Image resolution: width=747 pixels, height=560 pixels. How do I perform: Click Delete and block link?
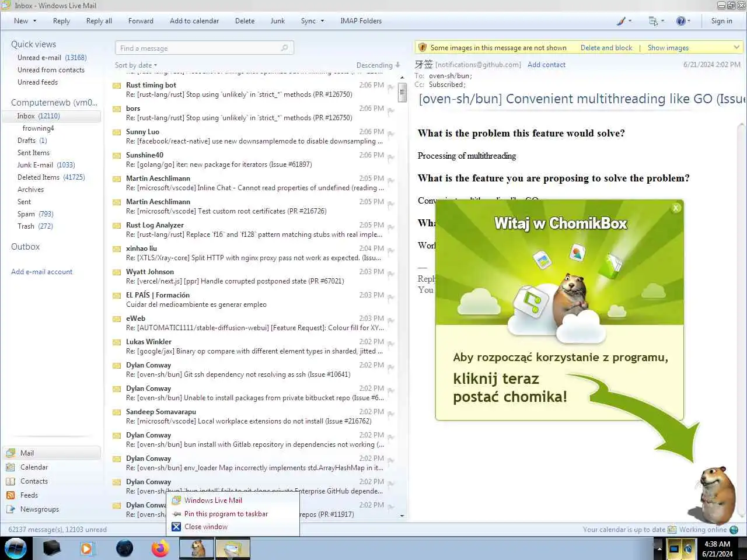(x=606, y=48)
